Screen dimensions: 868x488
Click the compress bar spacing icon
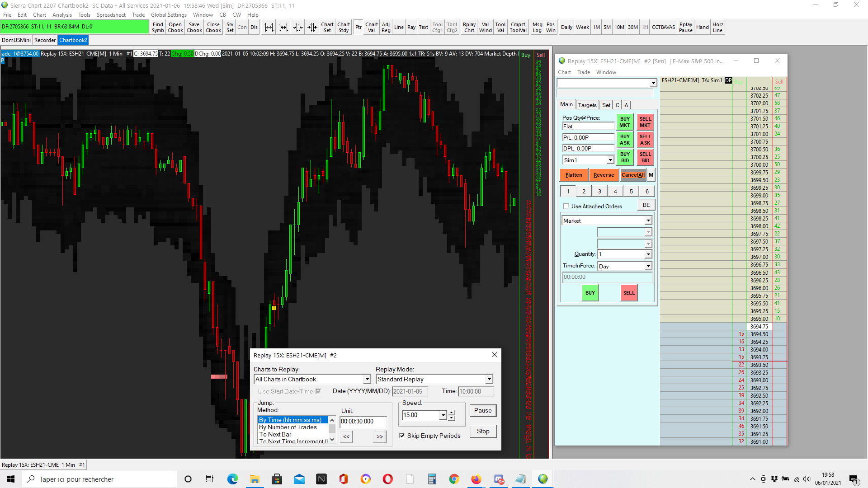(x=298, y=28)
